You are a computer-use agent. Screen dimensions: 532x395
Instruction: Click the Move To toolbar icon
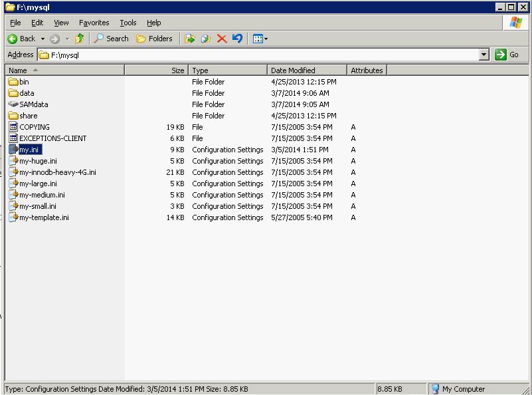(x=190, y=39)
